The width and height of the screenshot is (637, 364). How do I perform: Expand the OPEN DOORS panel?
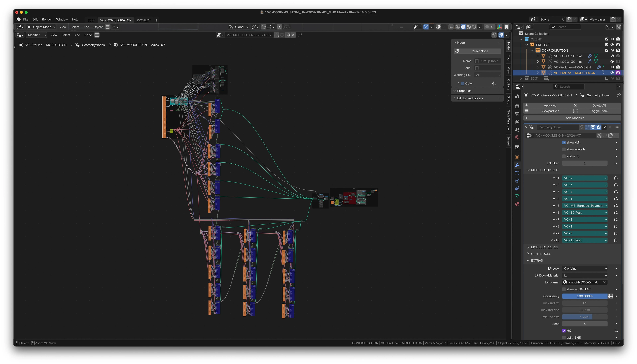tap(541, 254)
